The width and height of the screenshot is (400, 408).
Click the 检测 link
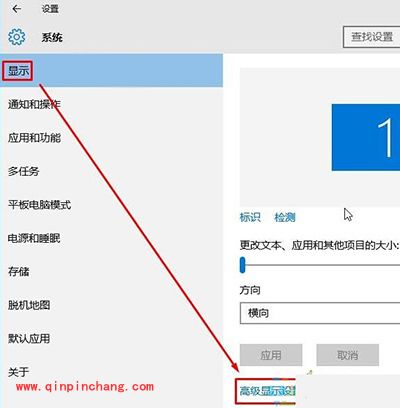click(x=285, y=217)
